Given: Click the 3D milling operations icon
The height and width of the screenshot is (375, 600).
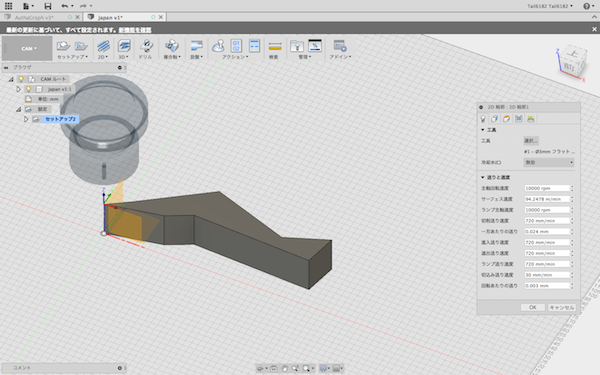Looking at the screenshot, I should tap(124, 46).
